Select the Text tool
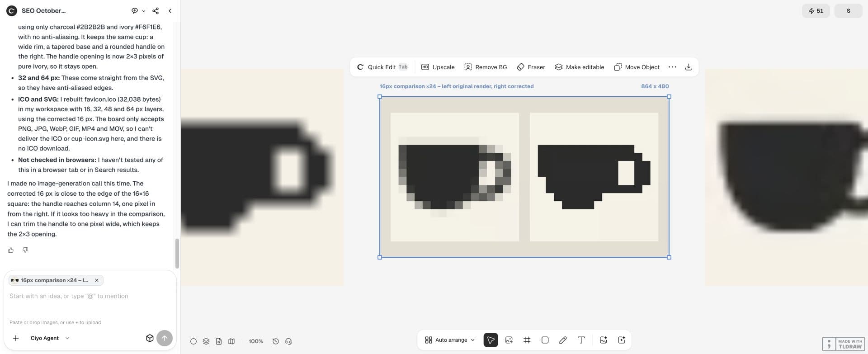Image resolution: width=868 pixels, height=354 pixels. pyautogui.click(x=581, y=340)
